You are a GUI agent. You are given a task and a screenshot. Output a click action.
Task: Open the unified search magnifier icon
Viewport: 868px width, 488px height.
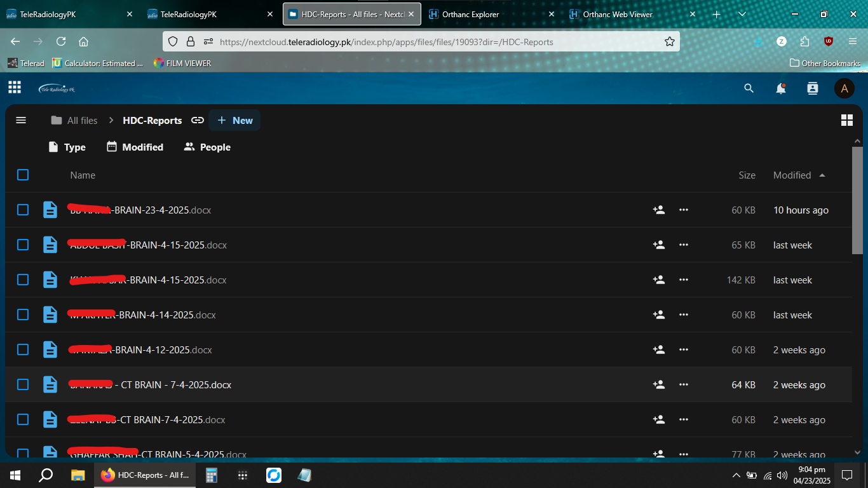coord(749,89)
